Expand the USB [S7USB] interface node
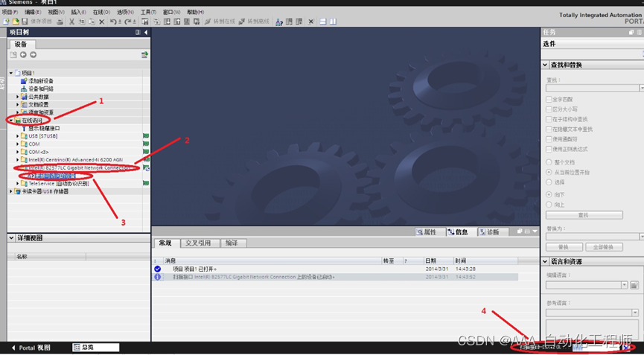644x355 pixels. (x=18, y=136)
